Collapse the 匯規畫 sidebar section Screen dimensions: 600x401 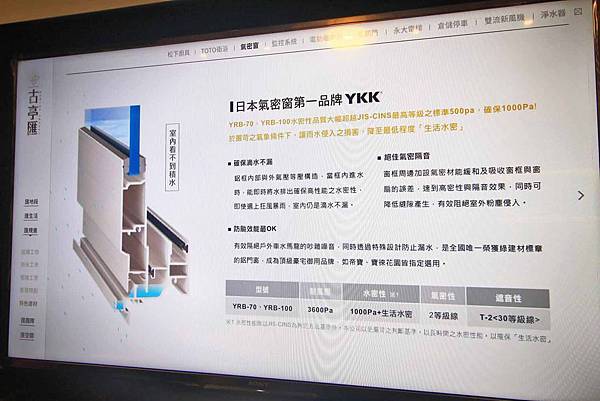31,231
